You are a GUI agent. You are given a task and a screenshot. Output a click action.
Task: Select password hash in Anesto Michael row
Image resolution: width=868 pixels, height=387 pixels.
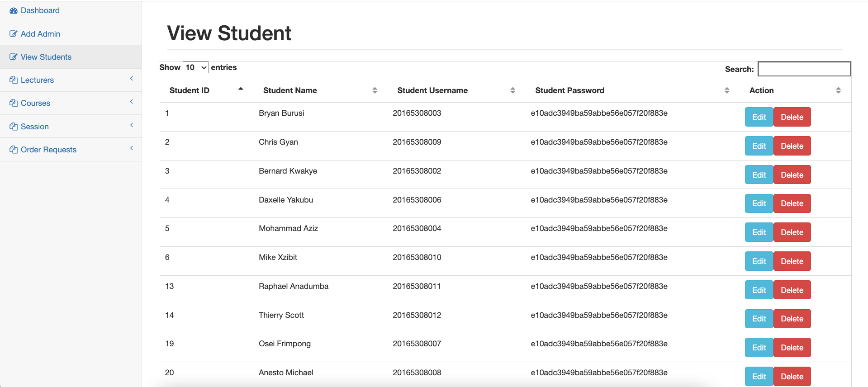pos(599,373)
